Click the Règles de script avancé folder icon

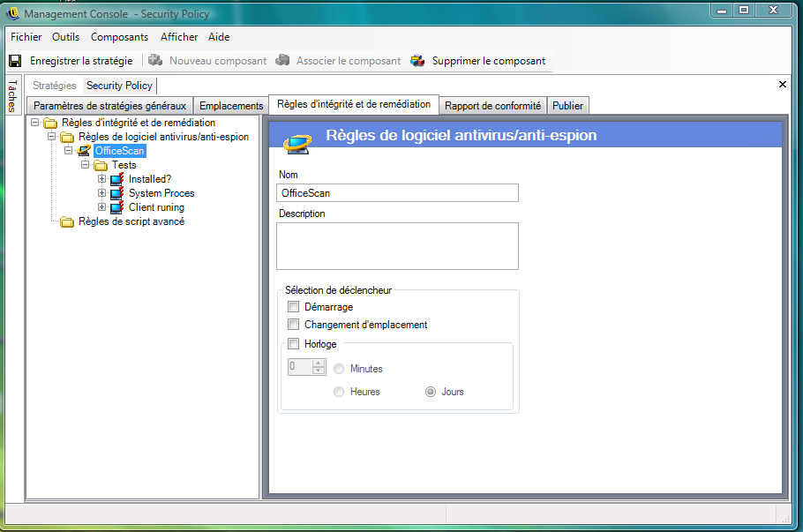67,221
